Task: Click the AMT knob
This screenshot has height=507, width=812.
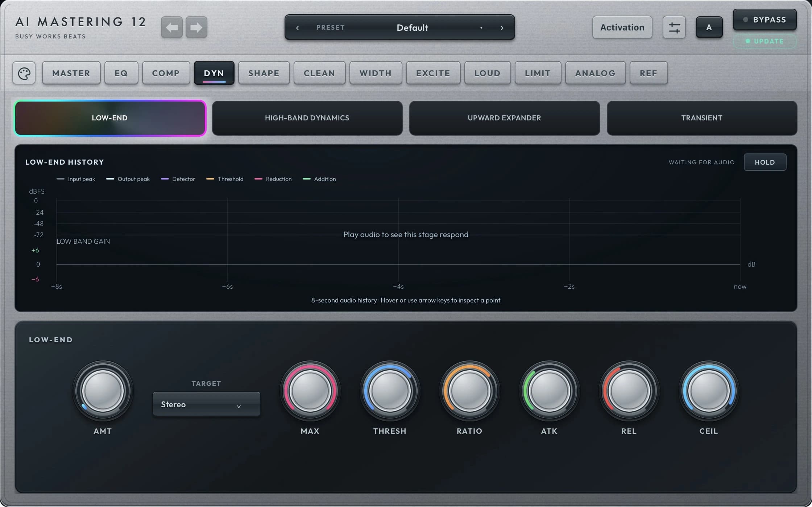Action: [x=103, y=391]
